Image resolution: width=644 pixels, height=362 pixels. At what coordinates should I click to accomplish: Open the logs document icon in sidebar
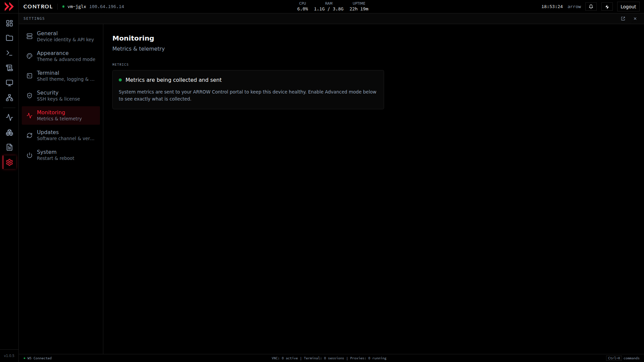click(9, 147)
